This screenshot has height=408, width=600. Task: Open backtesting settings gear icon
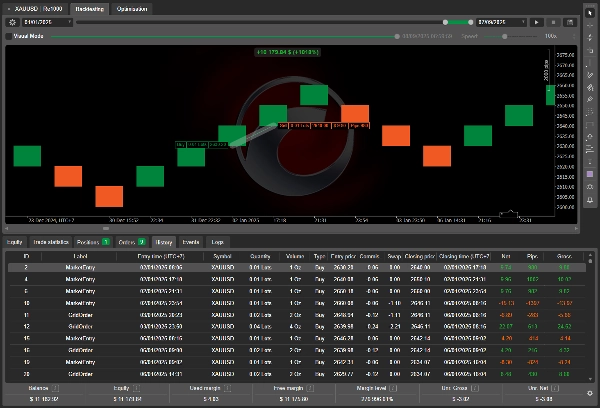click(x=12, y=21)
